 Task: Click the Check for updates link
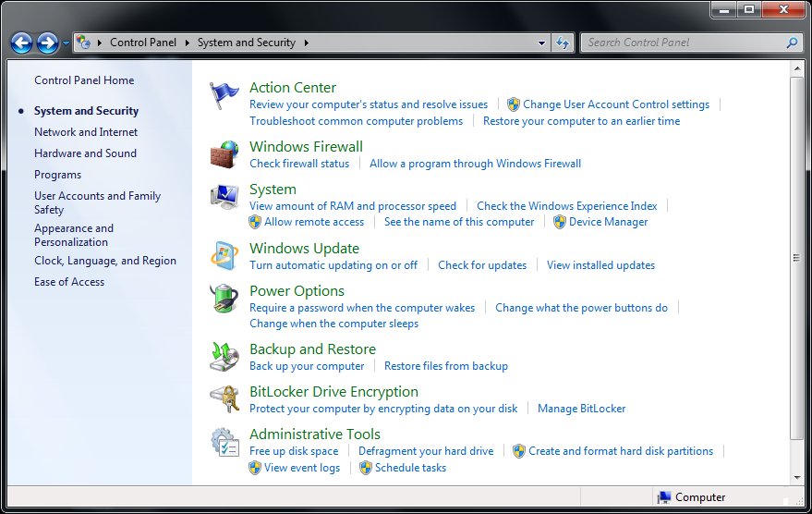(x=482, y=265)
